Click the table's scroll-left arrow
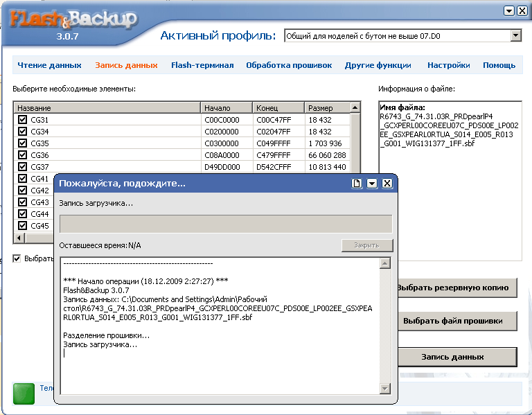This screenshot has width=532, height=415. [19, 238]
